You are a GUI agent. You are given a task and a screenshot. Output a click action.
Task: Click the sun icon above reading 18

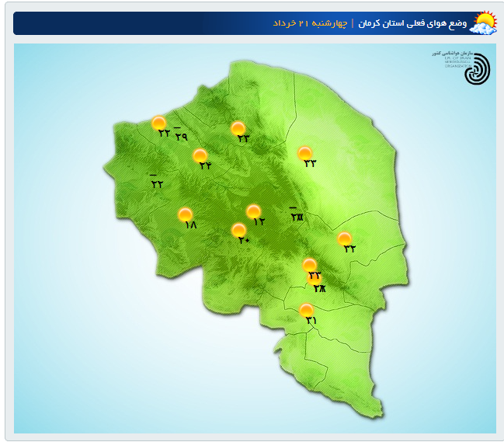[185, 214]
